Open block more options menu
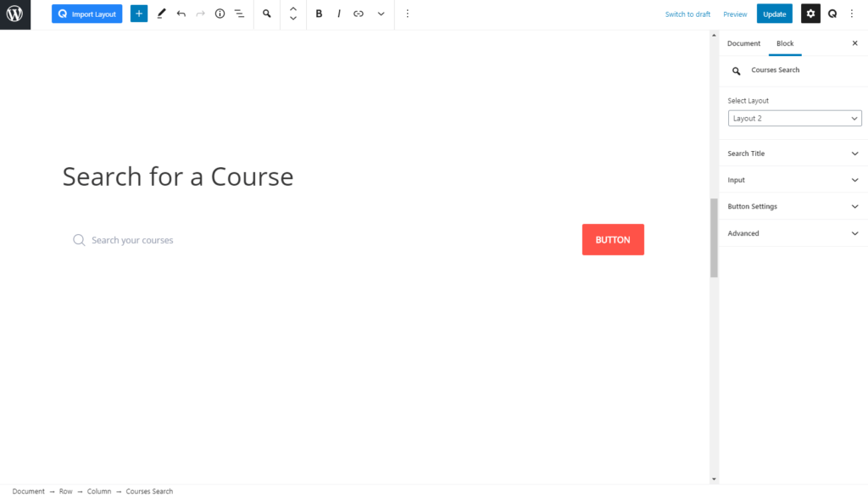868x497 pixels. (x=408, y=14)
